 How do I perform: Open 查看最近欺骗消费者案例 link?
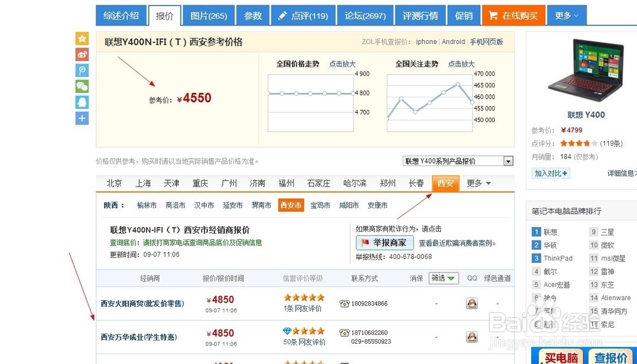[x=457, y=243]
